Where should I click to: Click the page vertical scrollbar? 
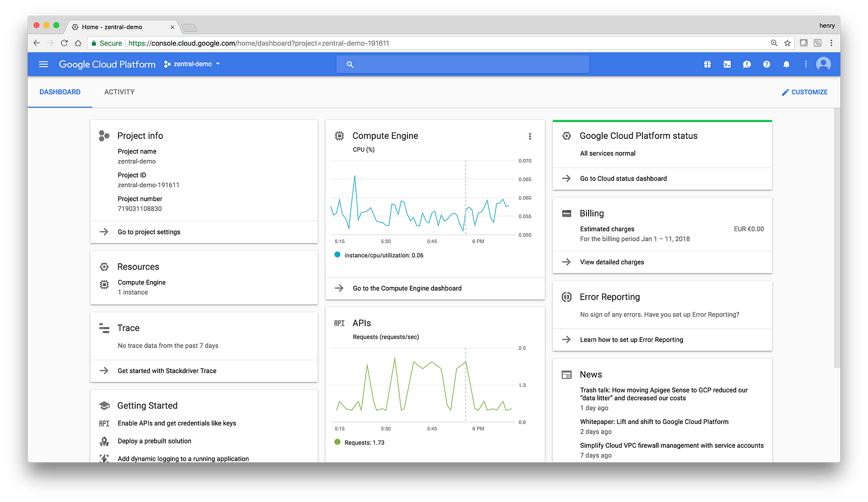(x=837, y=239)
